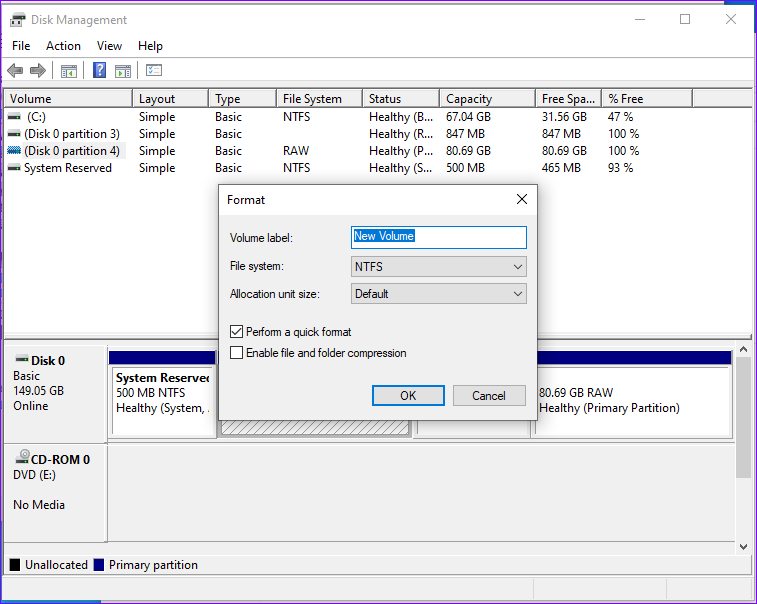Click the Back arrow toolbar icon
The image size is (757, 604).
point(15,71)
